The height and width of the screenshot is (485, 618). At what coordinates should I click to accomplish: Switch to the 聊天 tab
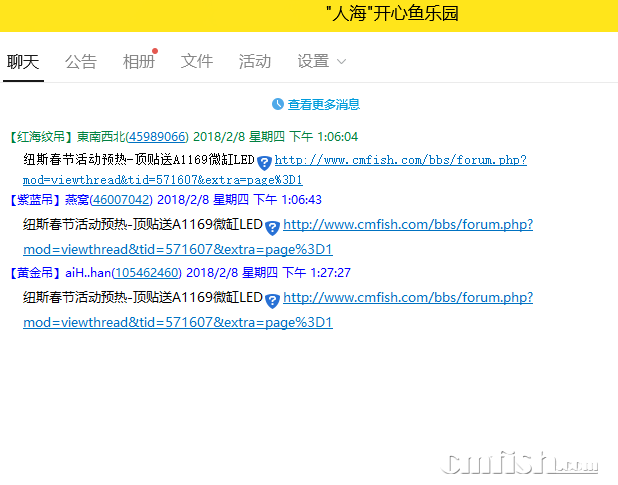coord(23,62)
